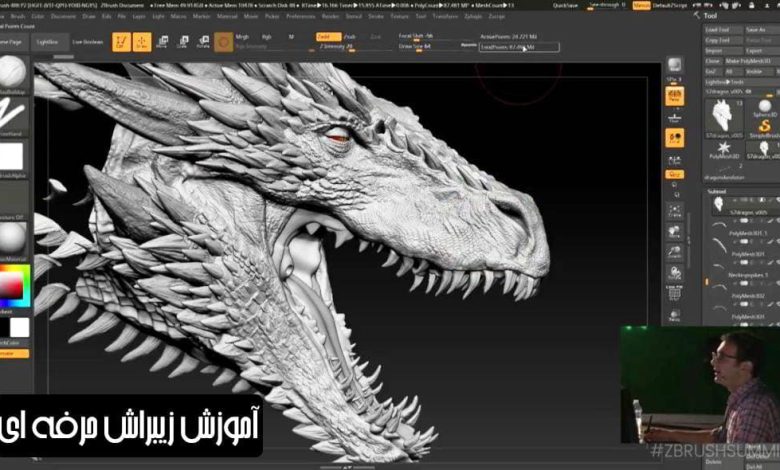Select the PolyMesh3D star tool thumbnail
The width and height of the screenshot is (780, 470).
click(x=724, y=149)
